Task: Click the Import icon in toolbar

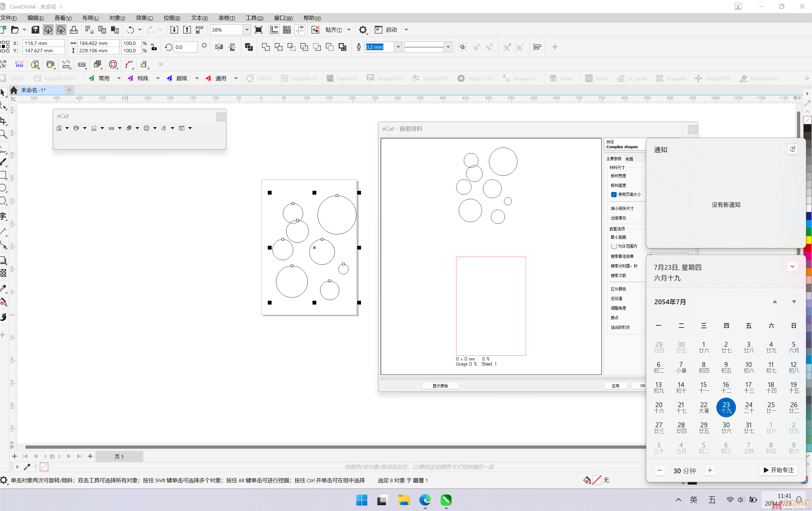Action: (x=174, y=30)
